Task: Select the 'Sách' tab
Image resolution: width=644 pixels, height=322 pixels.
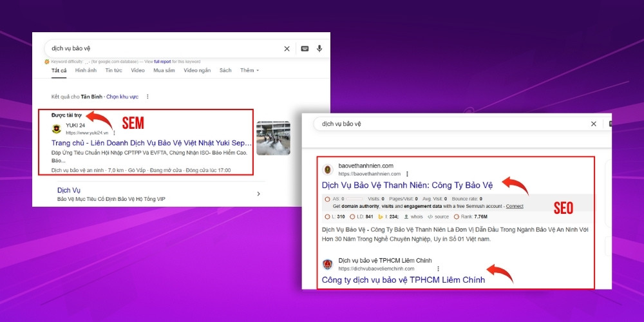Action: click(225, 70)
